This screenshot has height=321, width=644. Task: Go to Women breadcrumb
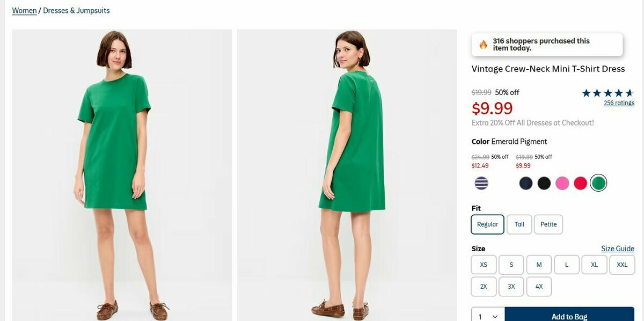[24, 11]
